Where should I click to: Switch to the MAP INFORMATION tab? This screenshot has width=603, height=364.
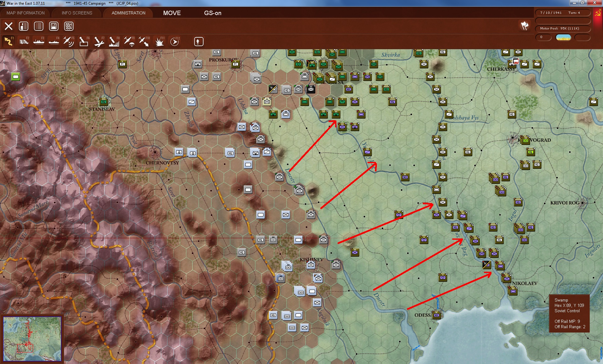25,13
